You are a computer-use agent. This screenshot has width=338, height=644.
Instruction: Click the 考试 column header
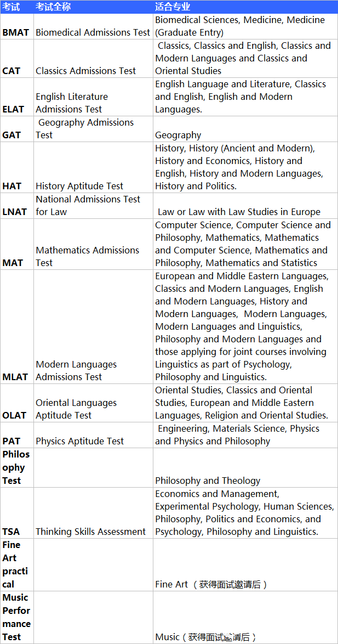[x=17, y=7]
